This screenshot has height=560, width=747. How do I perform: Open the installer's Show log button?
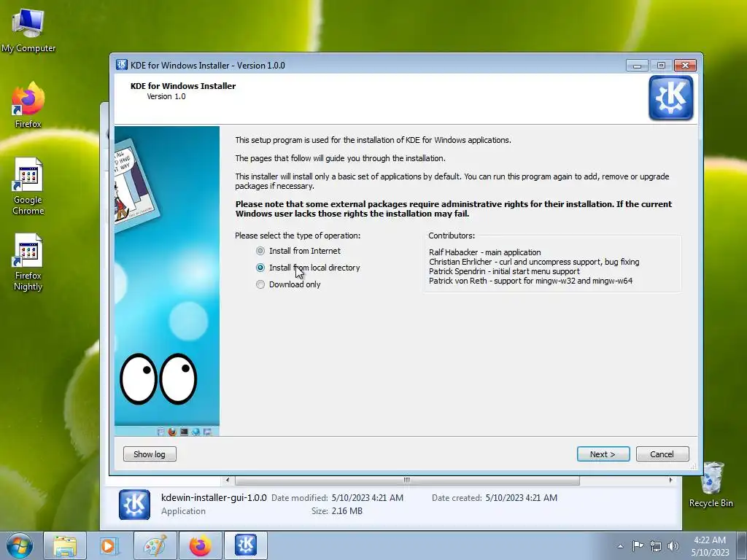[x=150, y=454]
